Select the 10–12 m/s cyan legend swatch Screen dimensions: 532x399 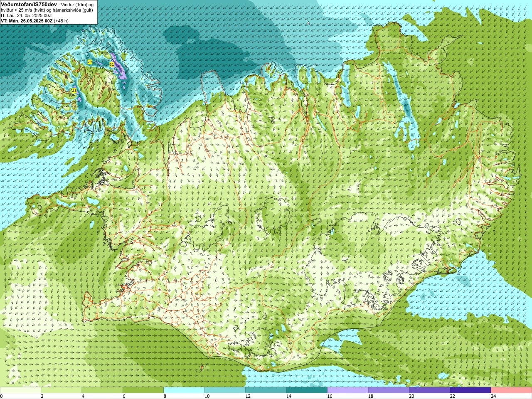pos(225,390)
